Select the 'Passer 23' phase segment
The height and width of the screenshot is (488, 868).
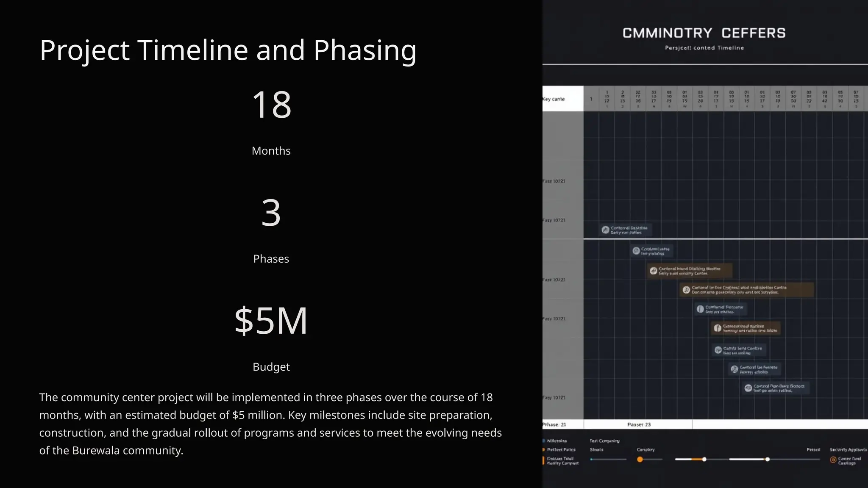(x=639, y=424)
